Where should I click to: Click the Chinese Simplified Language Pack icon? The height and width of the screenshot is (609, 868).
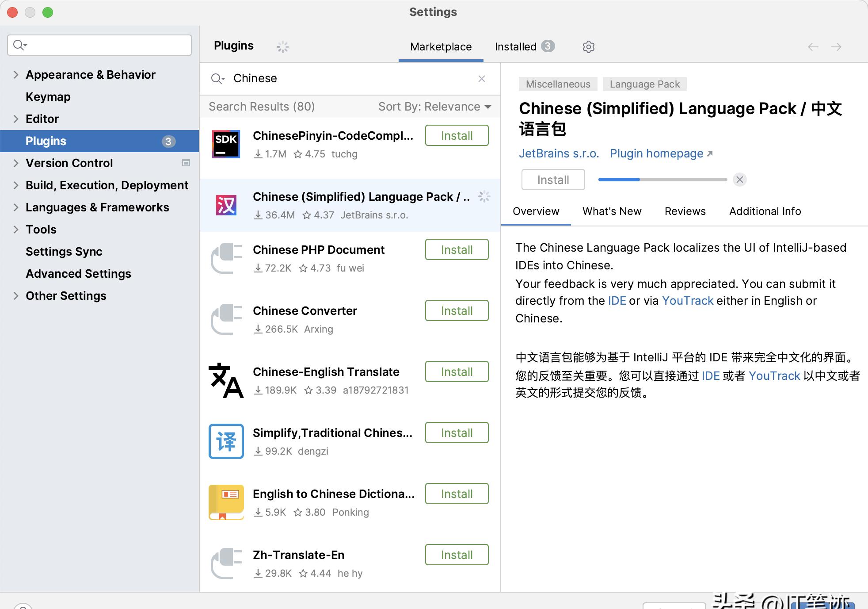click(226, 205)
